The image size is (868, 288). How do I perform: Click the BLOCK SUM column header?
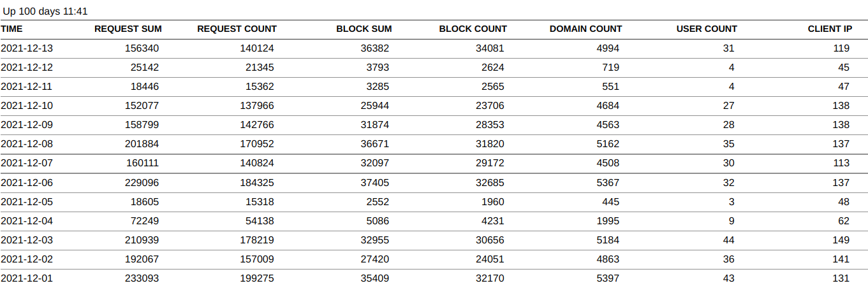[364, 29]
